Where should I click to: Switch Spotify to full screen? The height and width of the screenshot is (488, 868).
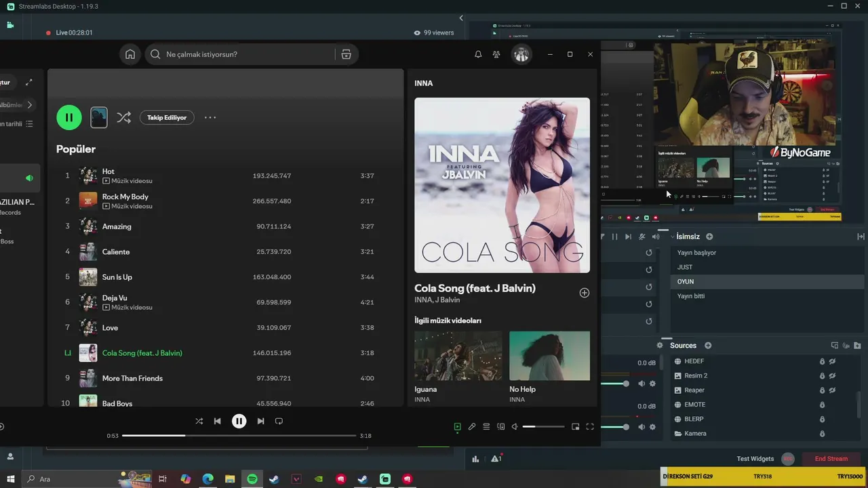point(590,427)
